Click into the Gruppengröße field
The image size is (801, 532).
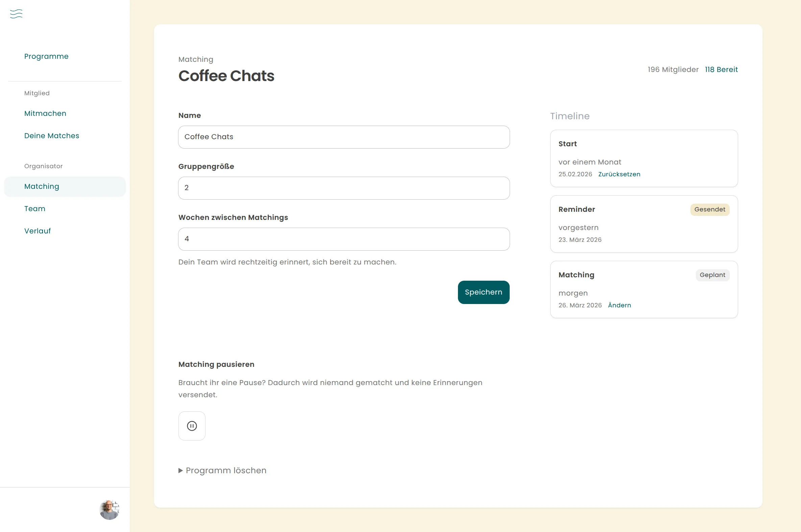(344, 188)
